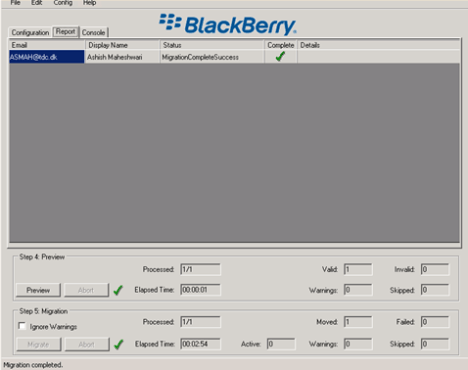Select the Report tab
Viewport: 468px width, 370px height.
pos(65,32)
